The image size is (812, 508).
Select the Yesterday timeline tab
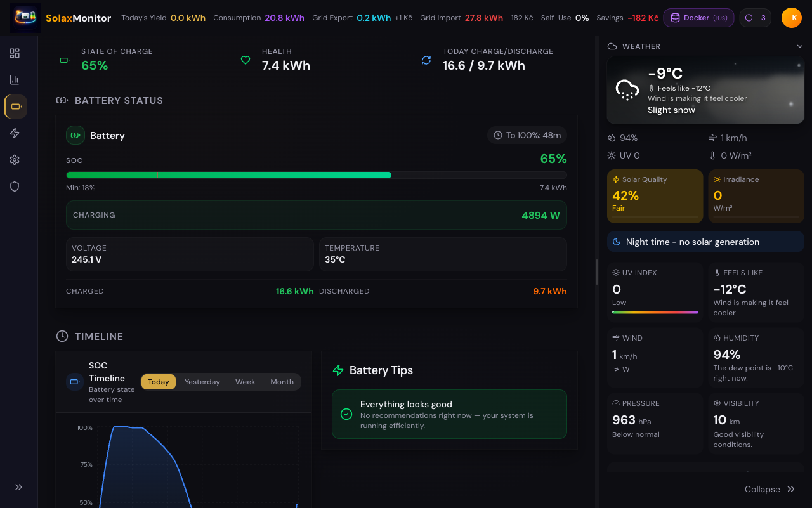pos(202,382)
